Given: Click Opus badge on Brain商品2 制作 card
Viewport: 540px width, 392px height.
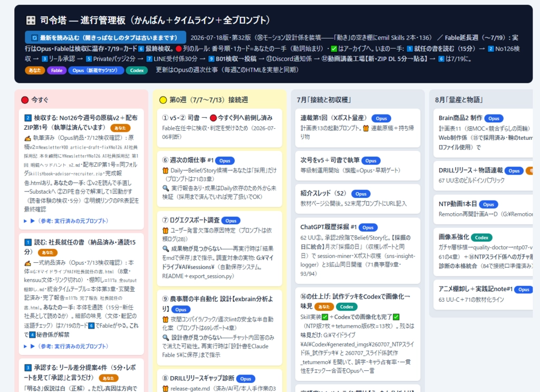Looking at the screenshot, I should pyautogui.click(x=494, y=119).
